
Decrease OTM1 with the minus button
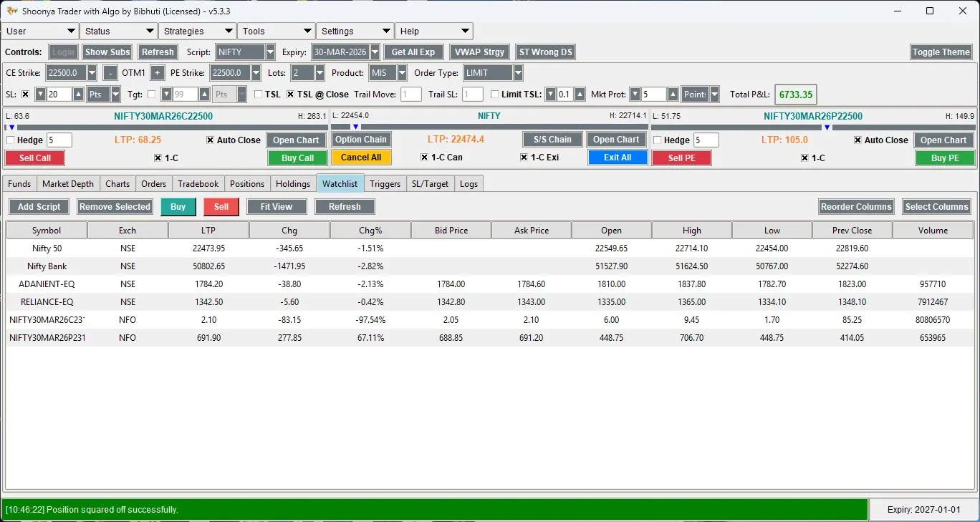click(110, 73)
